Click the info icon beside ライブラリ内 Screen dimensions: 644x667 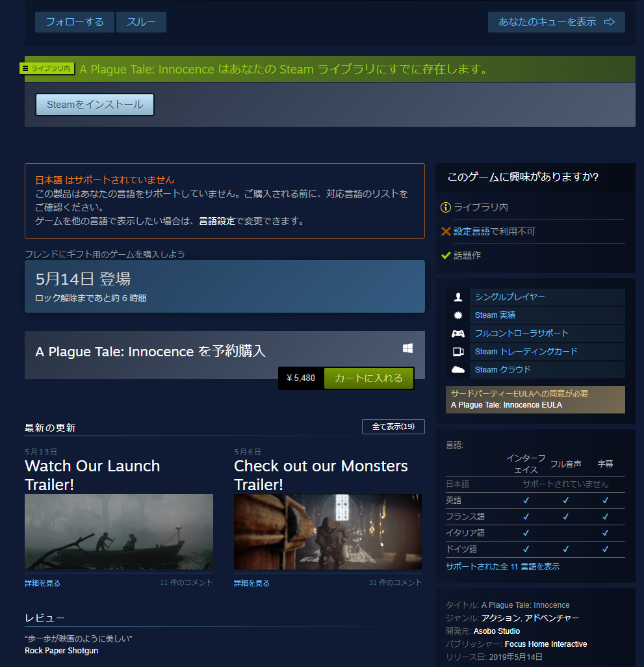tap(446, 207)
